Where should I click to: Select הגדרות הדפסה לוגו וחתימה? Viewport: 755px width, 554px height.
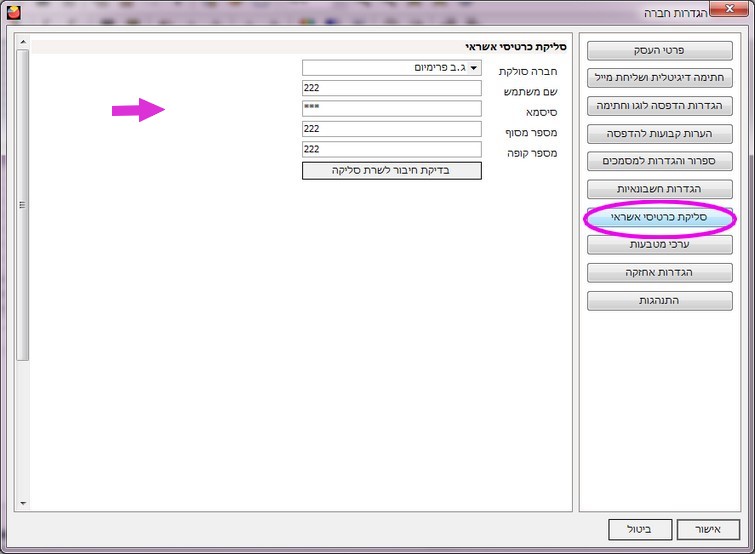click(659, 105)
